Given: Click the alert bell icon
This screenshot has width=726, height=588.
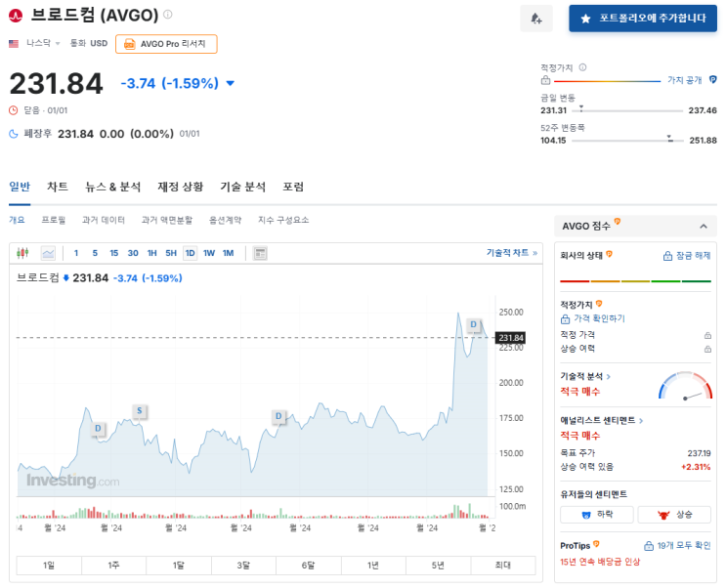Looking at the screenshot, I should [536, 19].
